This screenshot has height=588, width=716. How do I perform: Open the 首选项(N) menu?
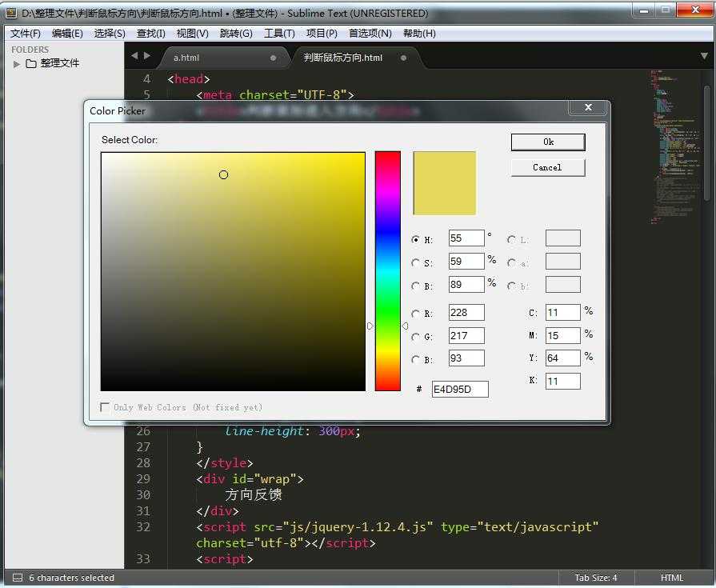point(370,34)
